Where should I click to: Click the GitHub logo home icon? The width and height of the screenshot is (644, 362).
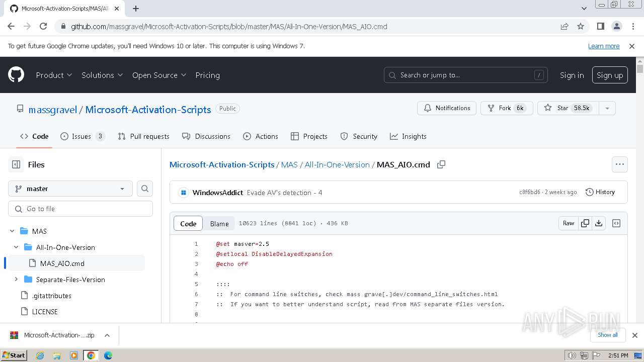coord(16,75)
